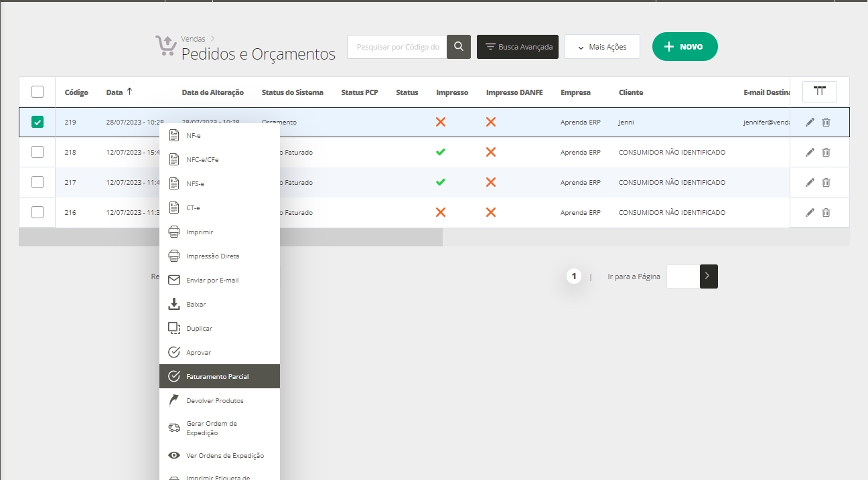868x480 pixels.
Task: Click pencil icon for order 216
Action: point(810,212)
